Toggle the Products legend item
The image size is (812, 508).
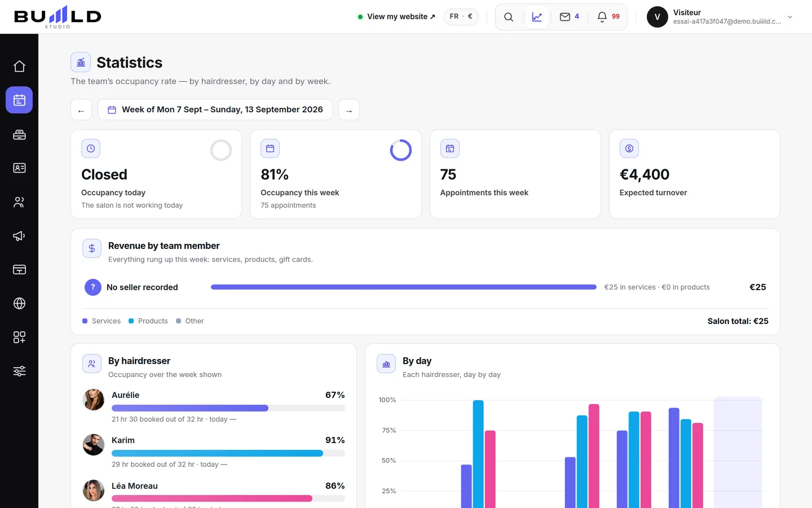tap(148, 321)
